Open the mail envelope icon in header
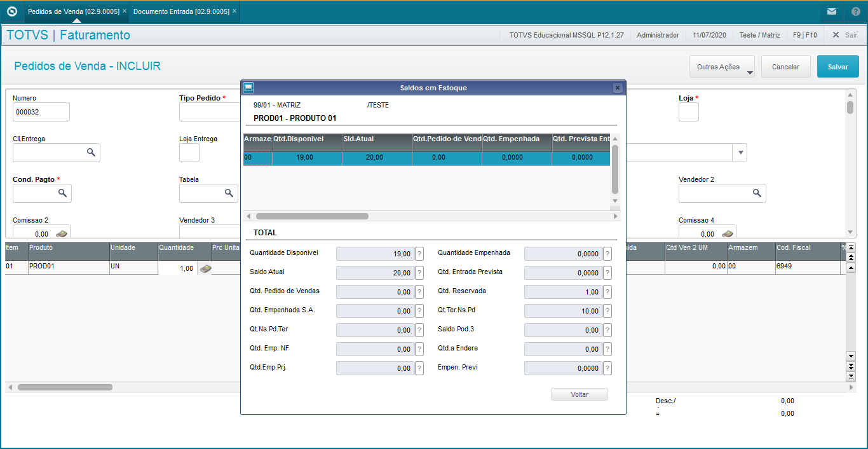The width and height of the screenshot is (868, 449). (x=831, y=11)
